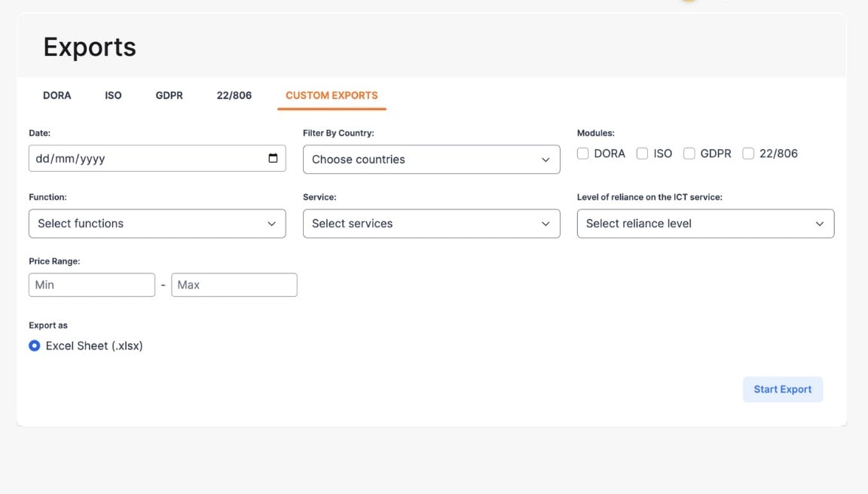Click the chevron arrow in Select services

coord(546,224)
